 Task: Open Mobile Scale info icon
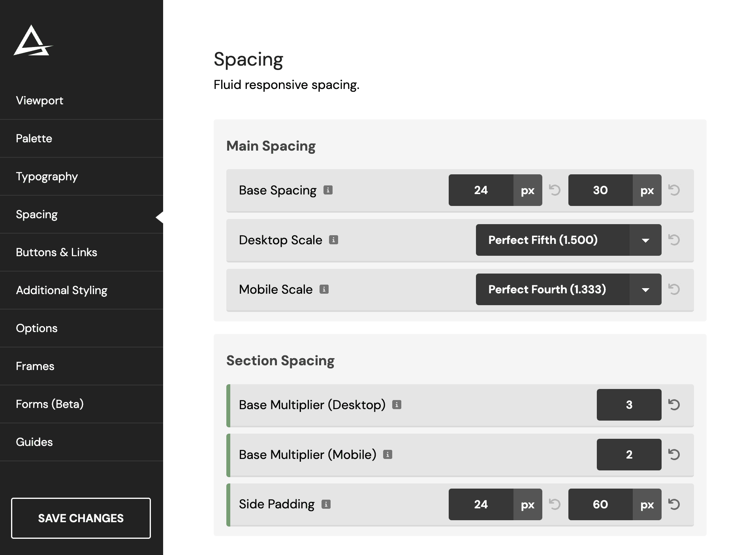[324, 289]
